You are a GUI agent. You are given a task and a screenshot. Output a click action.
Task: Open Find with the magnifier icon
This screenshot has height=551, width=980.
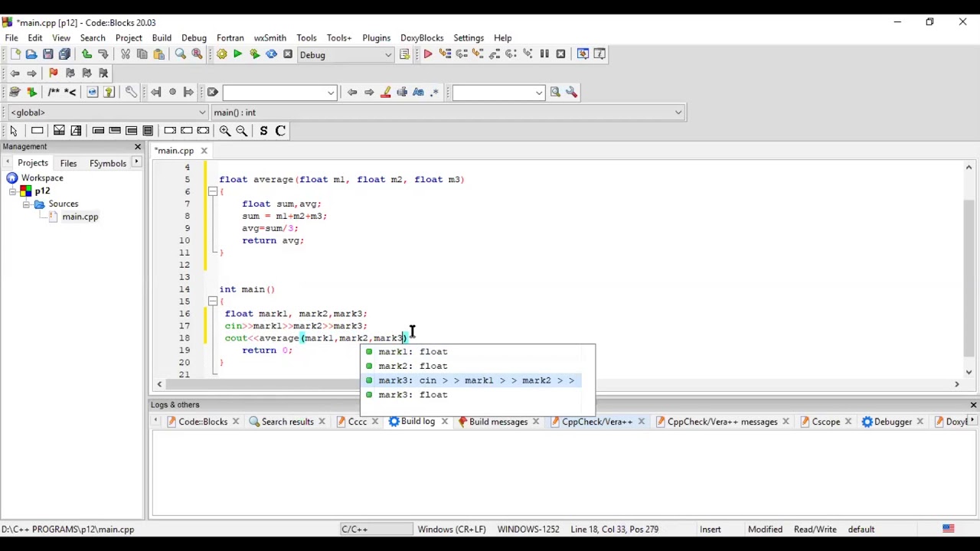(x=181, y=54)
